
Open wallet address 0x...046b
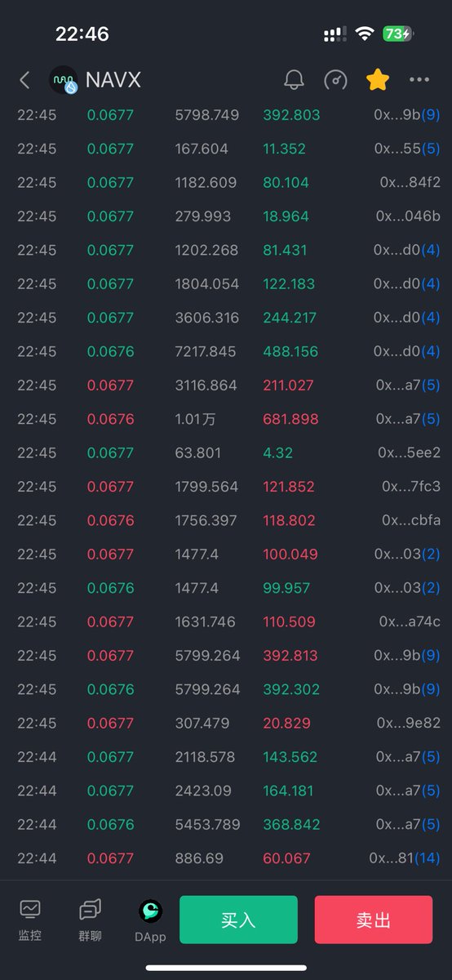pyautogui.click(x=408, y=216)
